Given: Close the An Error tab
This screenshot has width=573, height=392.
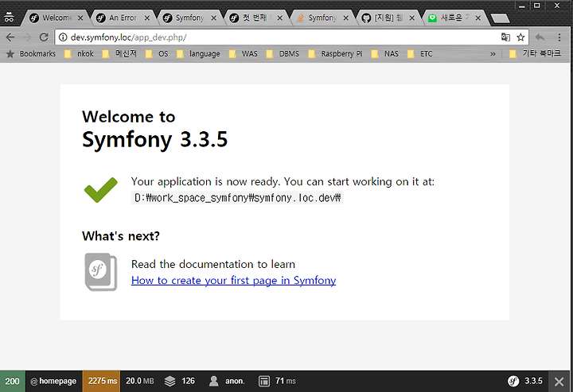Looking at the screenshot, I should (x=147, y=17).
